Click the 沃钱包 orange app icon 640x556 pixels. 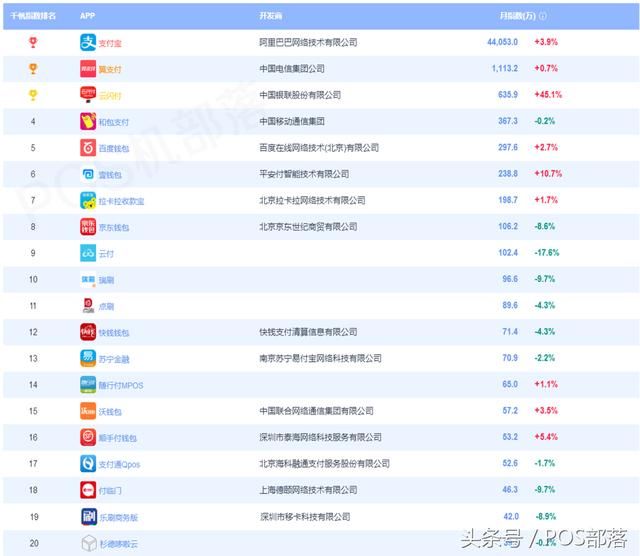coord(88,411)
